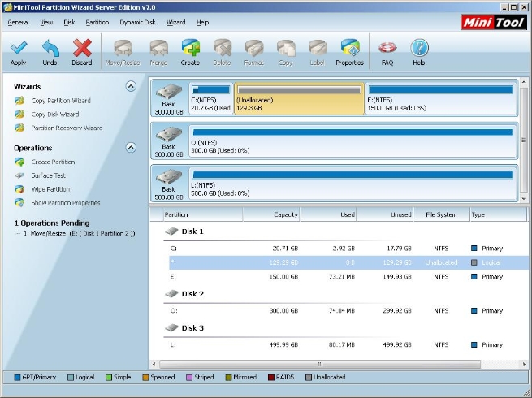Open the Disk menu
This screenshot has height=398, width=532.
(x=69, y=23)
